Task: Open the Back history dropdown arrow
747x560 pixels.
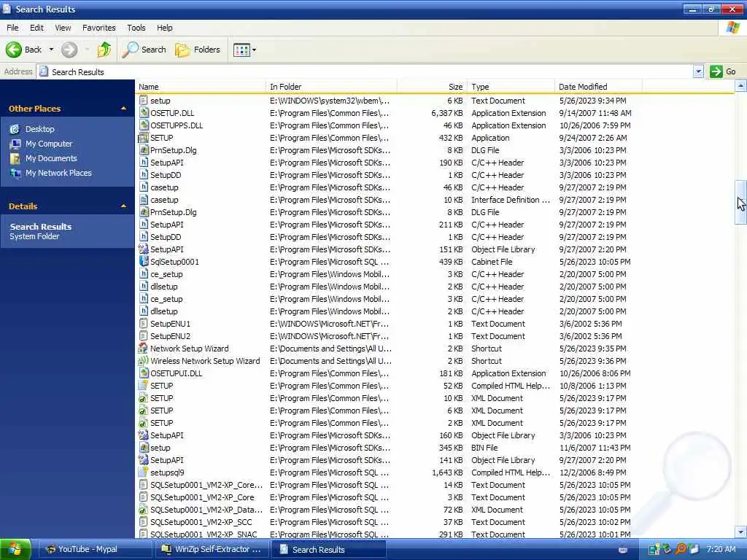Action: pyautogui.click(x=51, y=50)
